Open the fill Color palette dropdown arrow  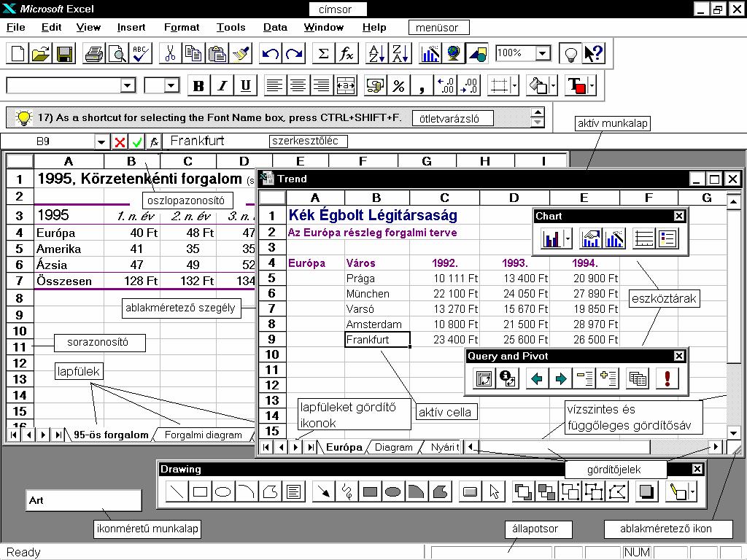pos(553,86)
